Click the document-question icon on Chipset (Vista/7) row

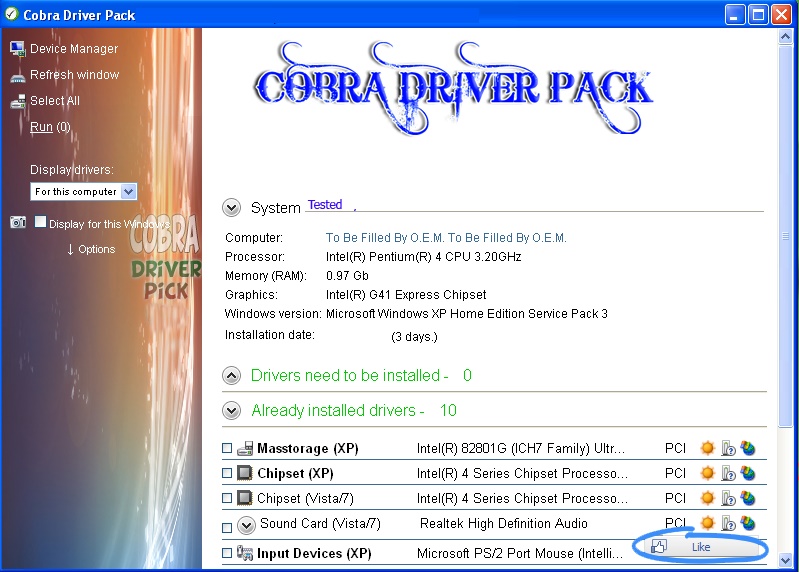coord(728,498)
